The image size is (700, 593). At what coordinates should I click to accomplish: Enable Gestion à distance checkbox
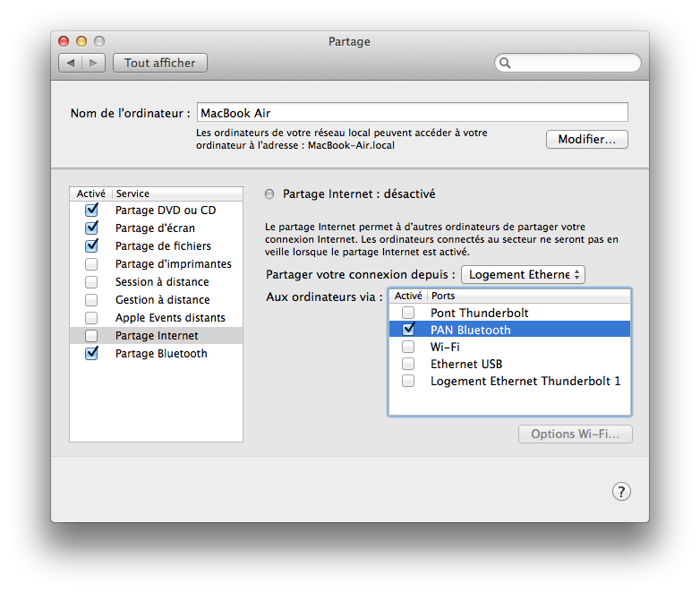tap(91, 300)
